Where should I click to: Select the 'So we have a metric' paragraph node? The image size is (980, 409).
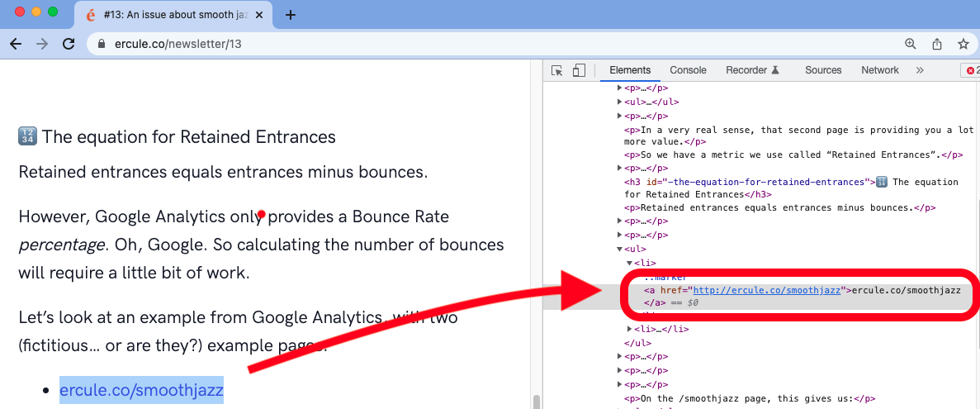(793, 155)
